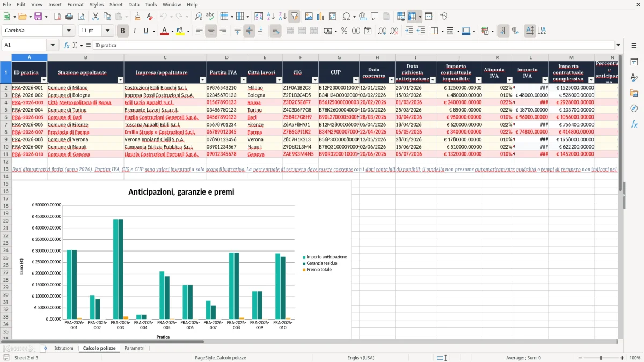The width and height of the screenshot is (644, 362).
Task: Click the Sort Descending icon
Action: pyautogui.click(x=282, y=17)
